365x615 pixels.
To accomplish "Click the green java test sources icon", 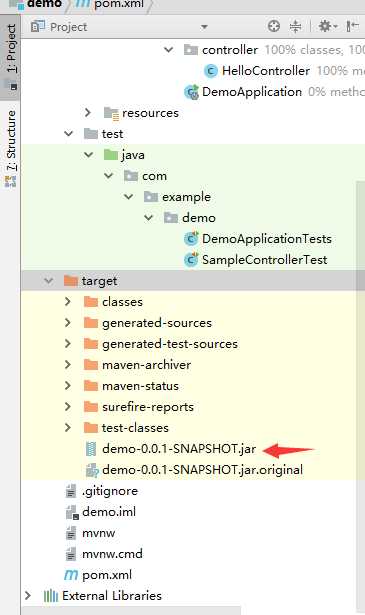I will (111, 155).
